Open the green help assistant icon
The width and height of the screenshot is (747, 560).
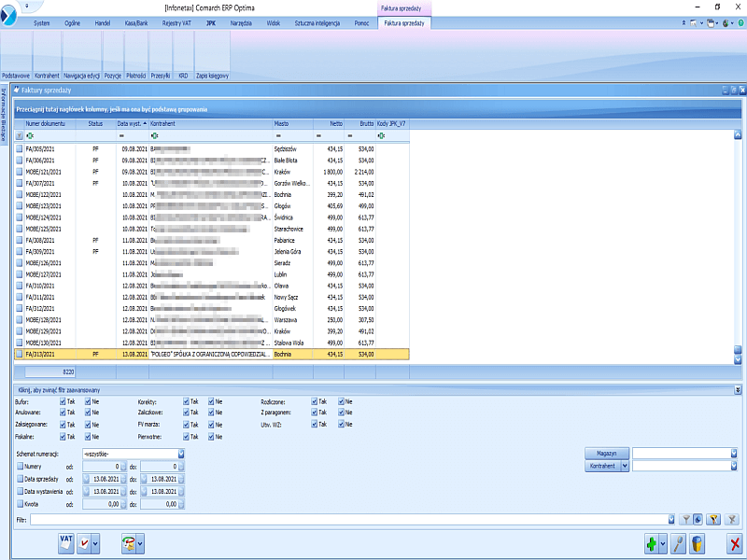point(741,22)
